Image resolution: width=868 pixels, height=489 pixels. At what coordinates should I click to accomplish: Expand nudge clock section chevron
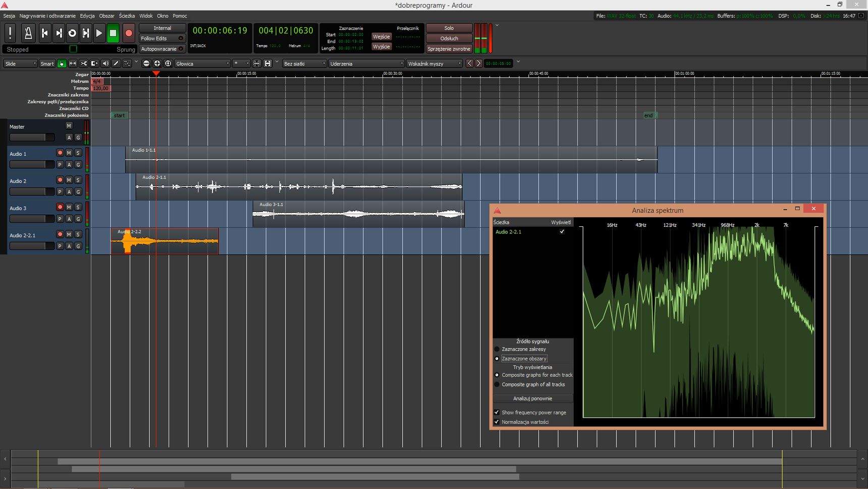(518, 62)
